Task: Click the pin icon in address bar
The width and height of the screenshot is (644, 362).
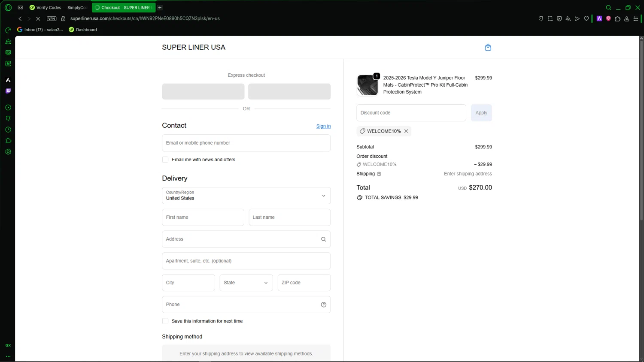Action: pos(541,18)
